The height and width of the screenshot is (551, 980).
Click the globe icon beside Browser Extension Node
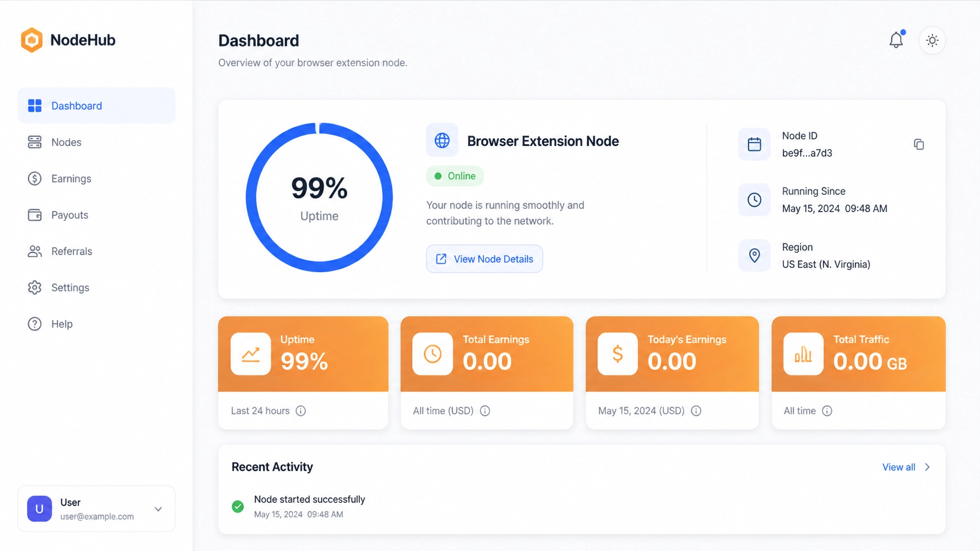pos(442,140)
